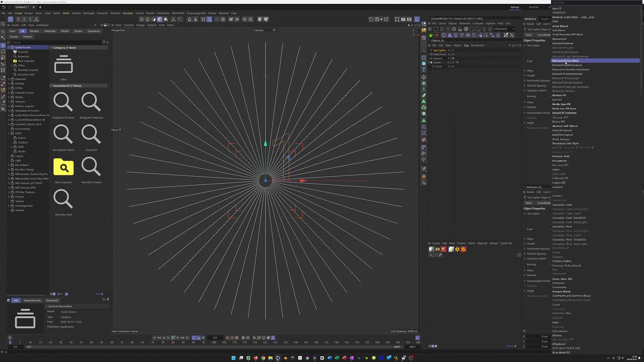Switch to the Dependencies tab
This screenshot has height=362, width=644.
click(32, 300)
